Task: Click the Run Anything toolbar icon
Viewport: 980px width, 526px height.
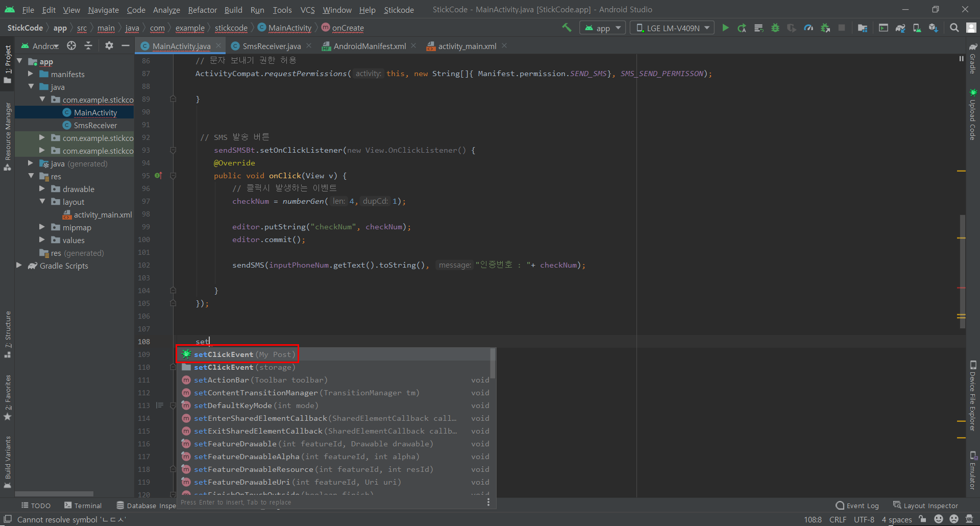Action: coord(884,28)
